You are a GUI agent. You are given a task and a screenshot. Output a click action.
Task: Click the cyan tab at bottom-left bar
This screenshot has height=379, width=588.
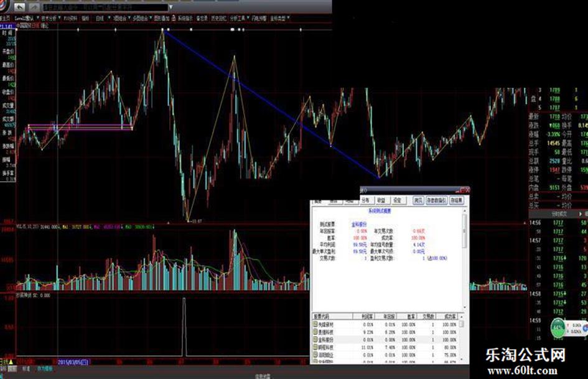click(44, 369)
